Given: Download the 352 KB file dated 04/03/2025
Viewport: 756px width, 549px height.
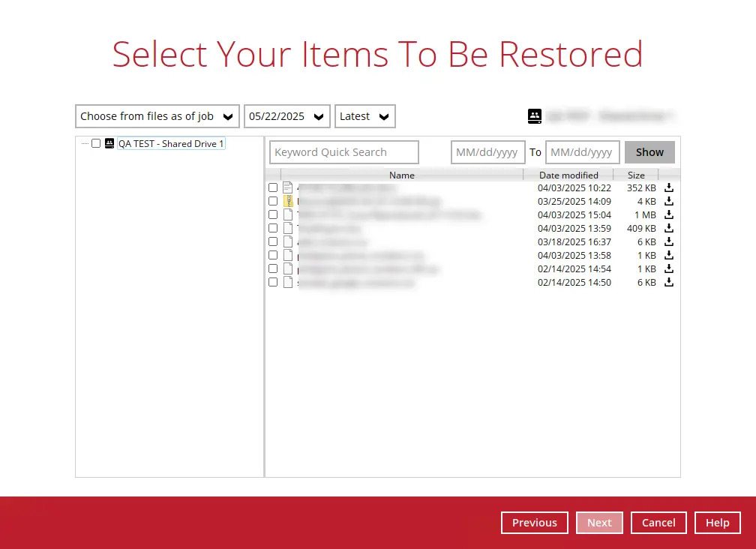Looking at the screenshot, I should [x=668, y=187].
